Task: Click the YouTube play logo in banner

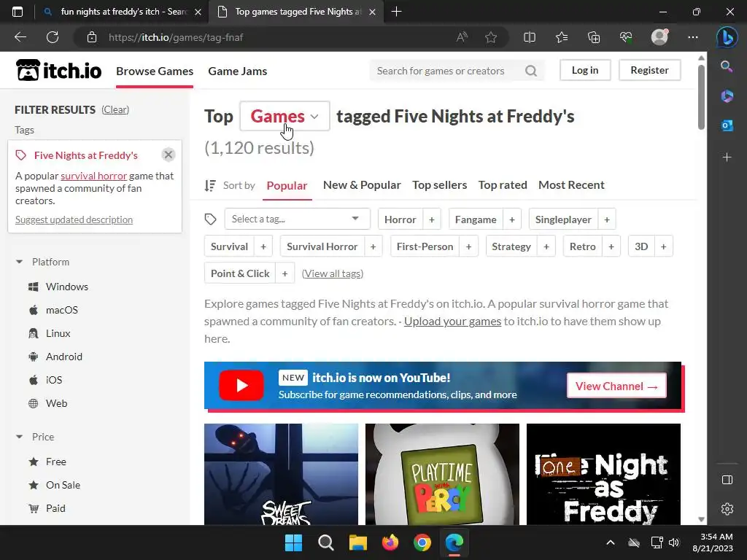Action: [x=241, y=385]
